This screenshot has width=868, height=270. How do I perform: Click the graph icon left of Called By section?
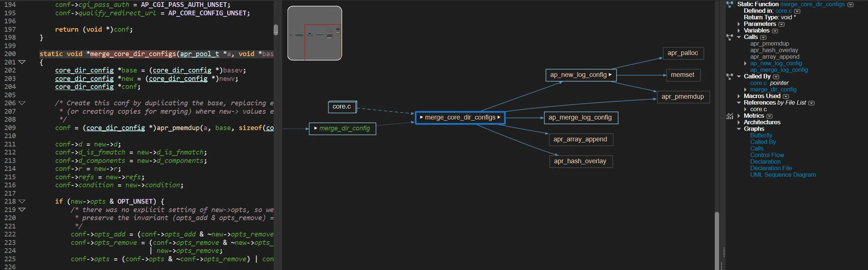(730, 77)
